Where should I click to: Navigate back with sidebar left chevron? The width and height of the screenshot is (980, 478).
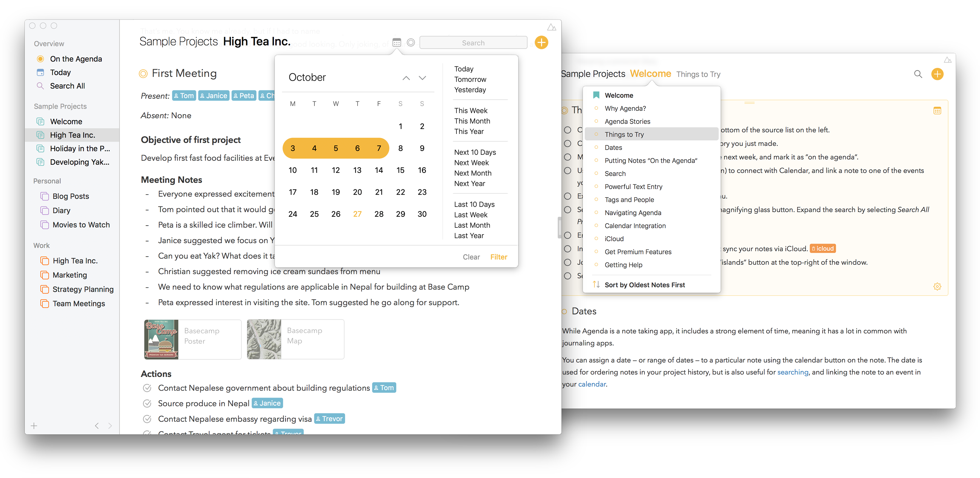[x=97, y=425]
